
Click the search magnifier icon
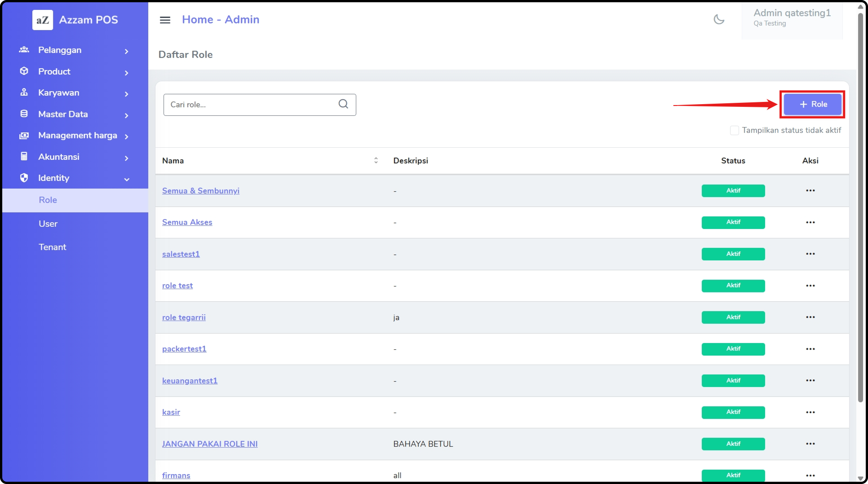(343, 104)
